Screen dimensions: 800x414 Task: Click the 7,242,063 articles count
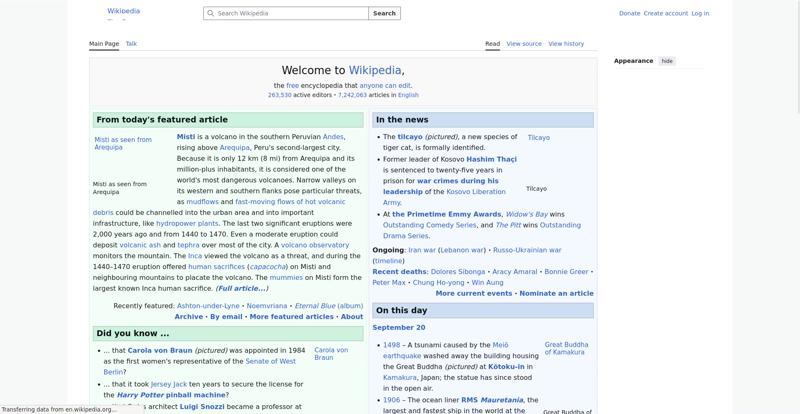pyautogui.click(x=352, y=95)
